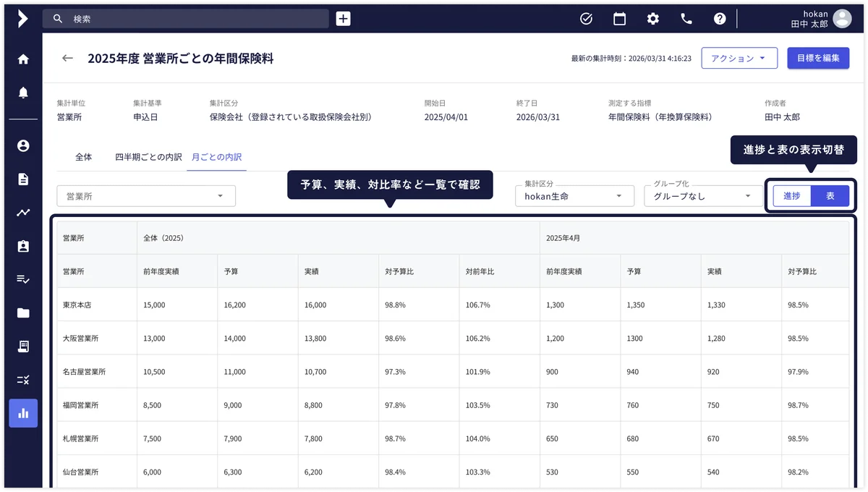Viewport: 868px width, 492px height.
Task: Keep the 表 display mode selected
Action: tap(830, 195)
